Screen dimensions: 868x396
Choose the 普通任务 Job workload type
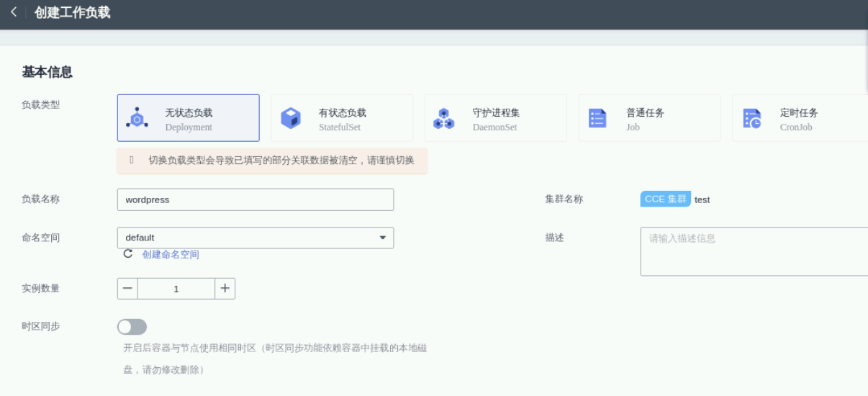coord(649,118)
